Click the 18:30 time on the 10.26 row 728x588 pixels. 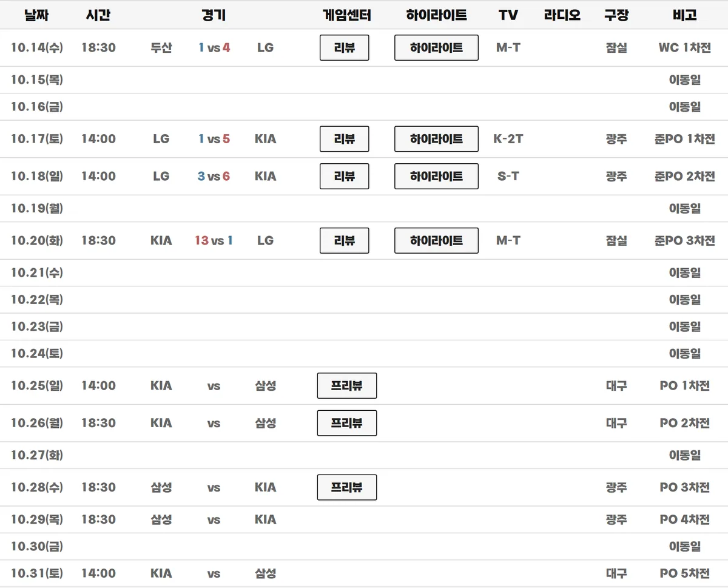point(98,424)
